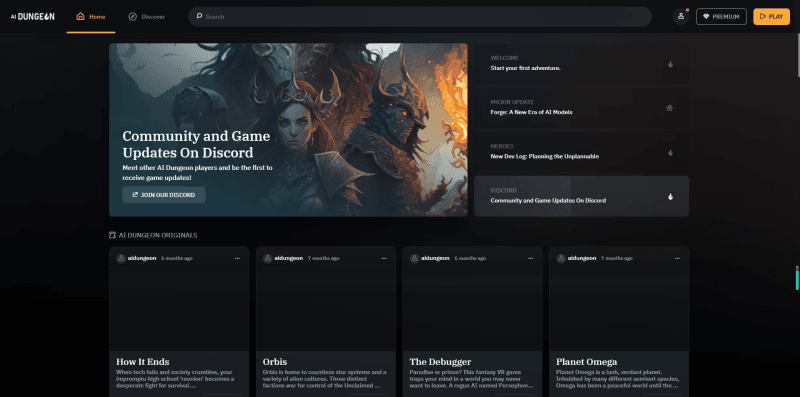Click the gift icon beside Major Update
The width and height of the screenshot is (800, 397).
[669, 108]
